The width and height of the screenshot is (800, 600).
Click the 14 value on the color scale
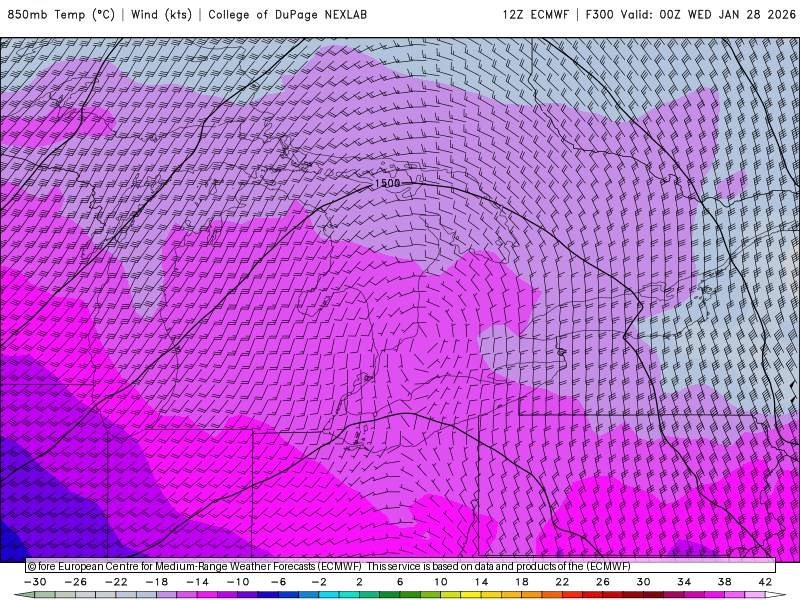click(481, 582)
